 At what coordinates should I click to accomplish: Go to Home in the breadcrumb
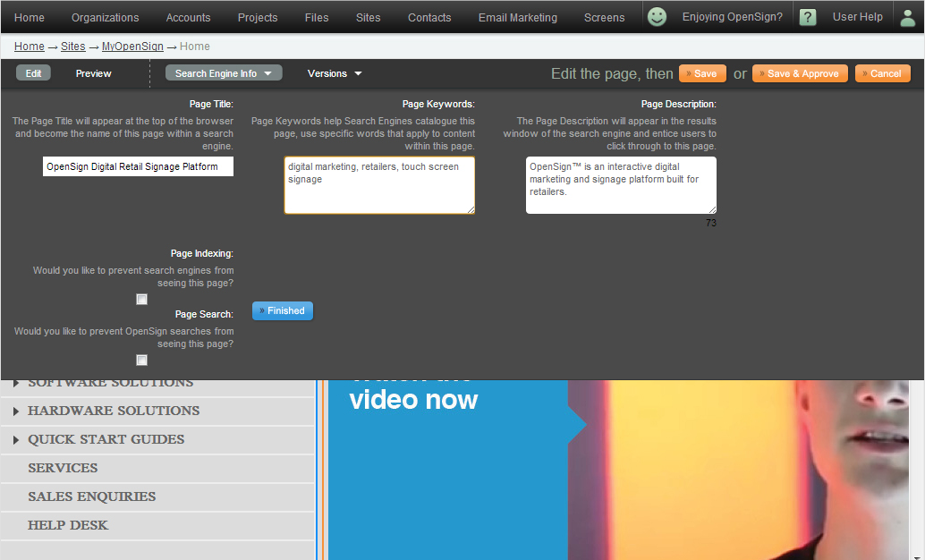(x=30, y=46)
